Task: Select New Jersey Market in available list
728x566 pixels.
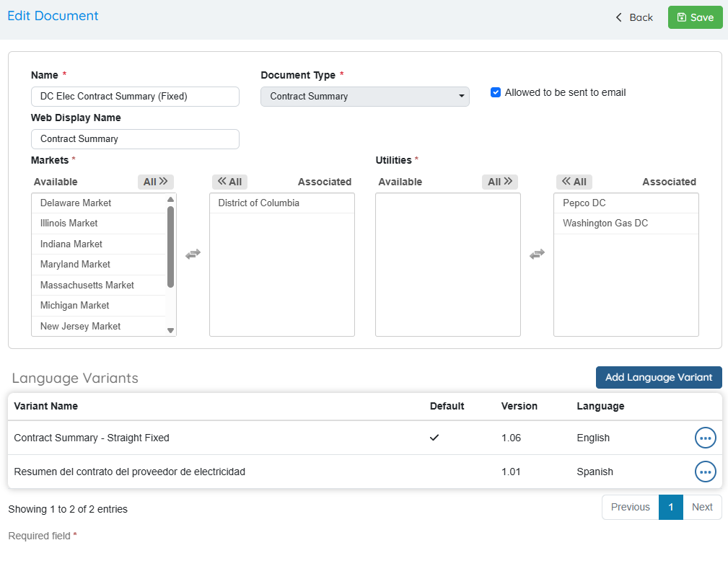Action: 99,326
